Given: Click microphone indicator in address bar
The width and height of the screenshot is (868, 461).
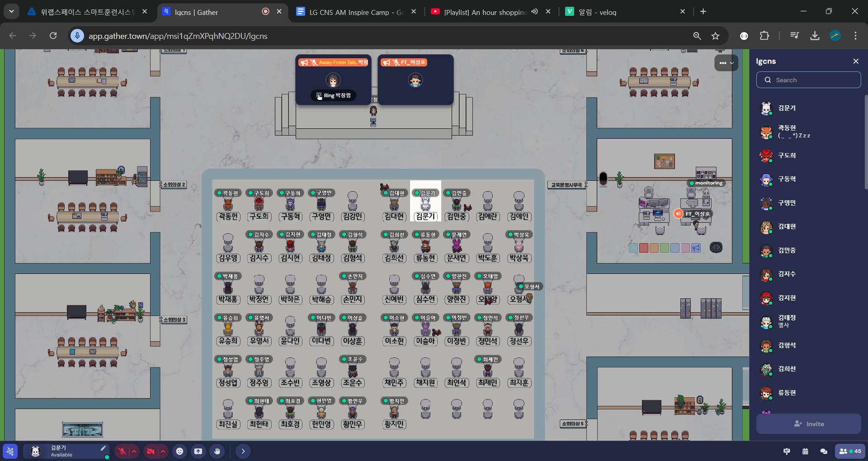Looking at the screenshot, I should coord(77,36).
